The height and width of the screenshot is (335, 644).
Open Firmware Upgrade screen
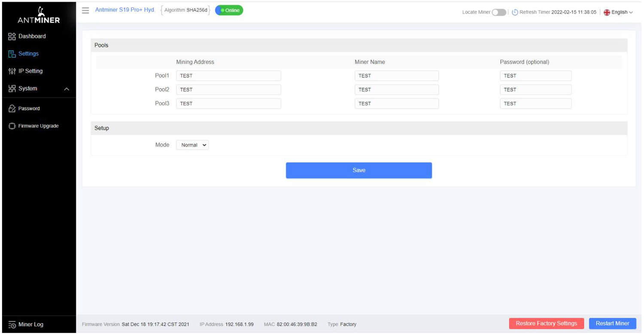pos(38,126)
